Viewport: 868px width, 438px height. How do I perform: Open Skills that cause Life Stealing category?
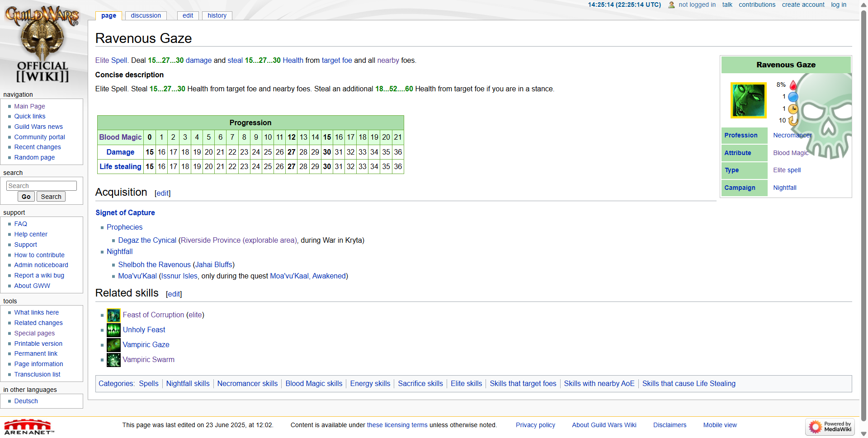click(x=689, y=384)
